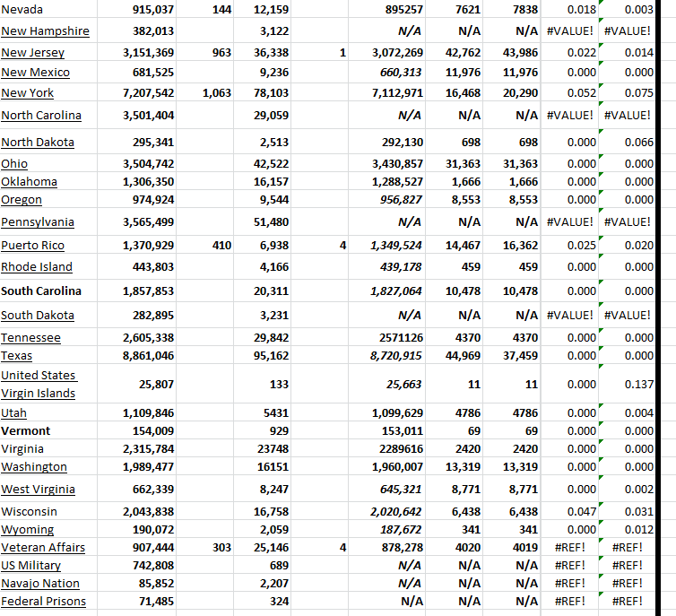Select cell with value 0.075

pyautogui.click(x=627, y=93)
